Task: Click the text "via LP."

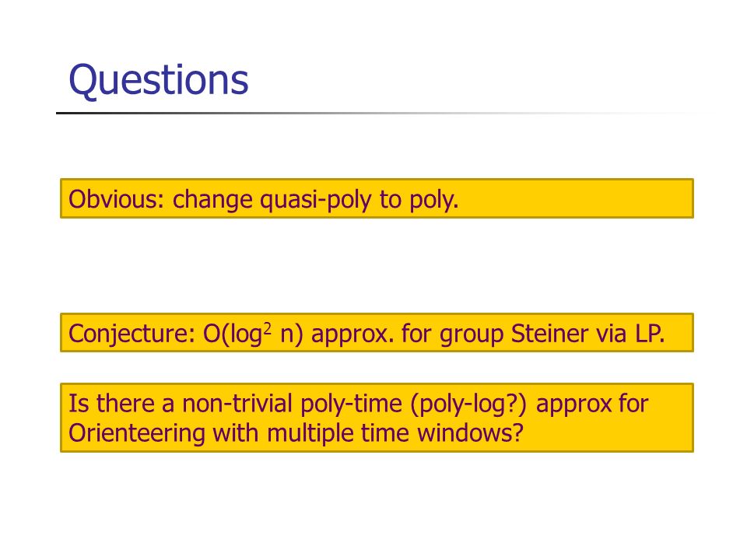Action: pyautogui.click(x=630, y=334)
